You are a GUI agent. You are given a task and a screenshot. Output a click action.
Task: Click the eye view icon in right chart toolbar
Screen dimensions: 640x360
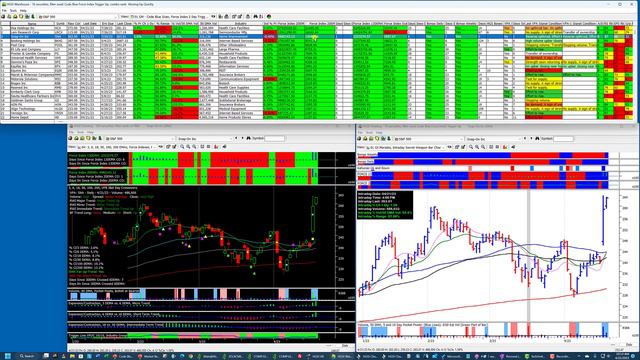click(x=450, y=147)
